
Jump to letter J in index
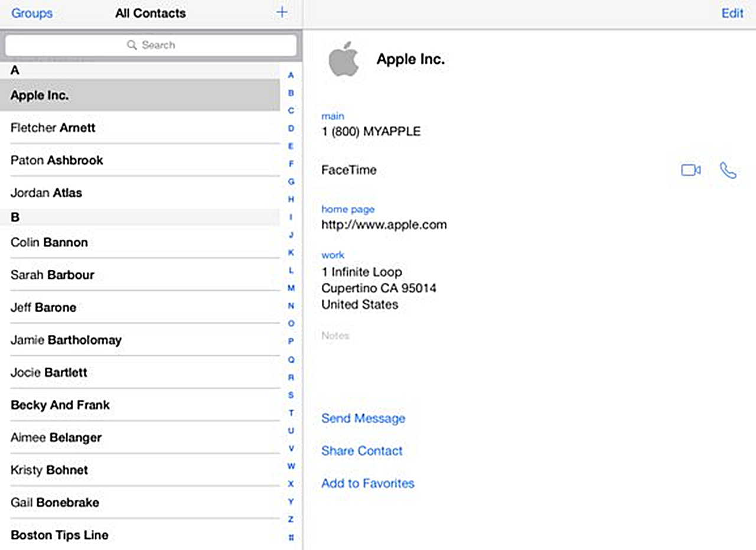(x=291, y=235)
